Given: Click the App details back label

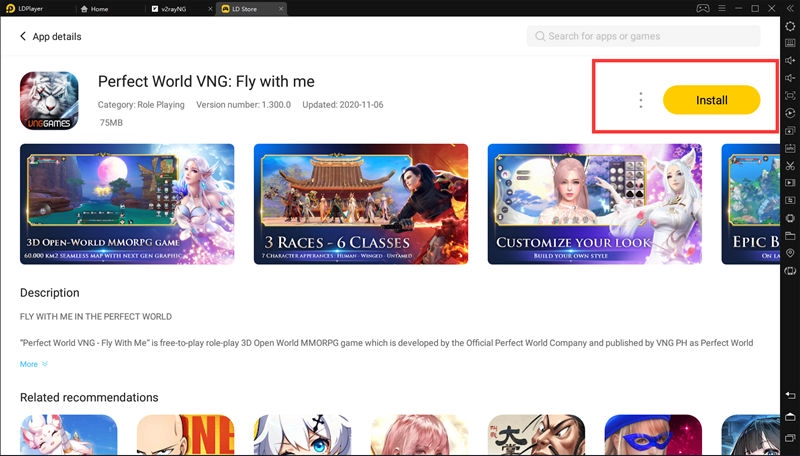Looking at the screenshot, I should click(57, 36).
